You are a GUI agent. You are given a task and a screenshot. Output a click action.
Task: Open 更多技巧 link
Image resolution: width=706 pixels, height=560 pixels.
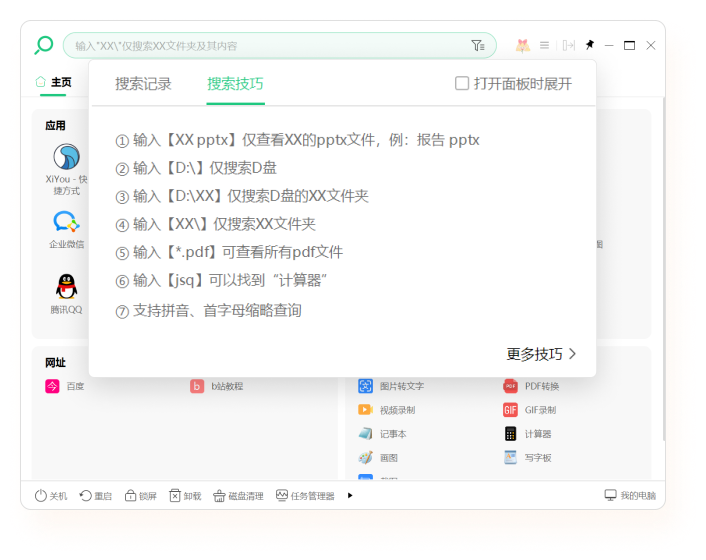(x=541, y=354)
